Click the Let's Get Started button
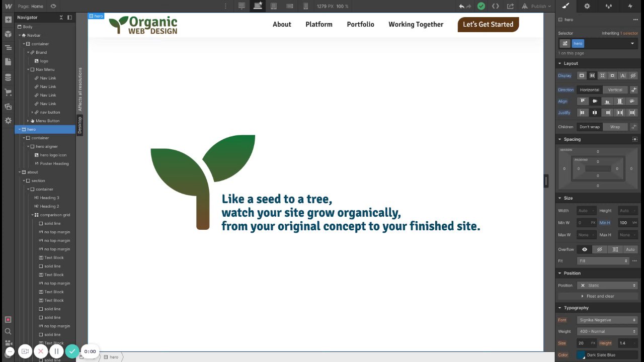 (488, 24)
